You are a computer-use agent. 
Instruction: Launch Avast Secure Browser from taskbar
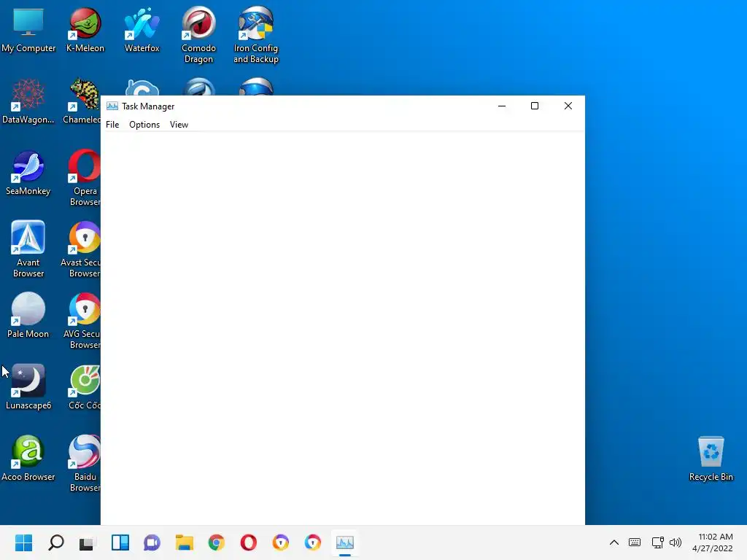pyautogui.click(x=281, y=542)
